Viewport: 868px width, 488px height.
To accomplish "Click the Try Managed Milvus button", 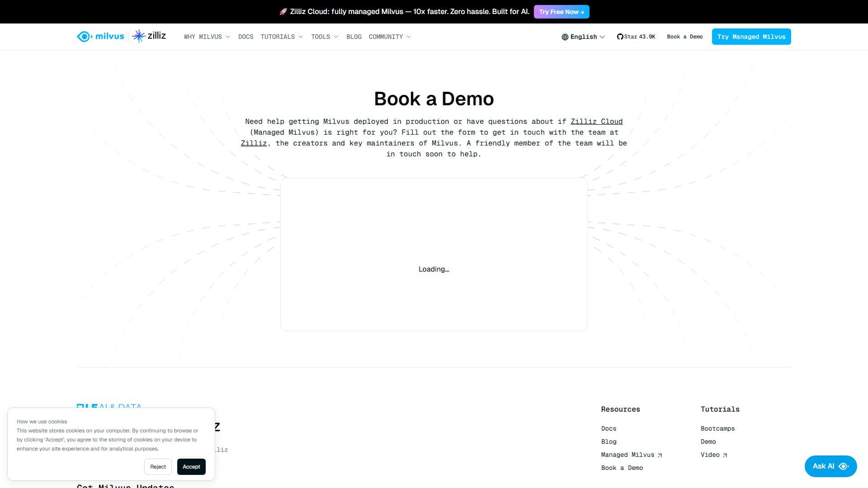I will tap(751, 37).
